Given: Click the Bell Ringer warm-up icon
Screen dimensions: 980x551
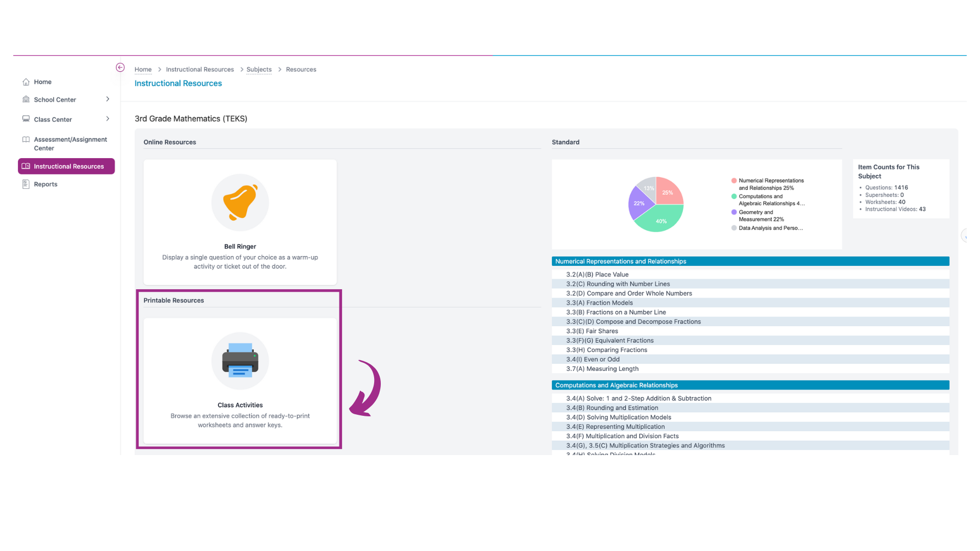Looking at the screenshot, I should pyautogui.click(x=240, y=202).
